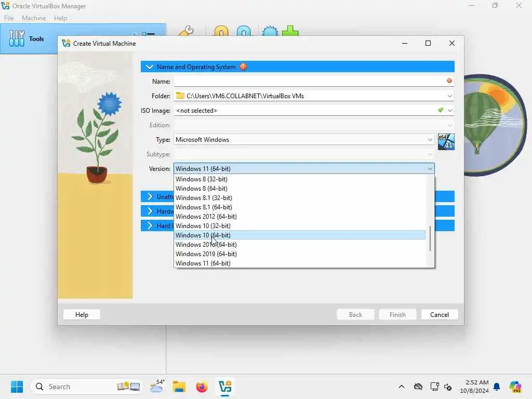Click the cloud sync-off tray icon
532x399 pixels.
point(418,387)
